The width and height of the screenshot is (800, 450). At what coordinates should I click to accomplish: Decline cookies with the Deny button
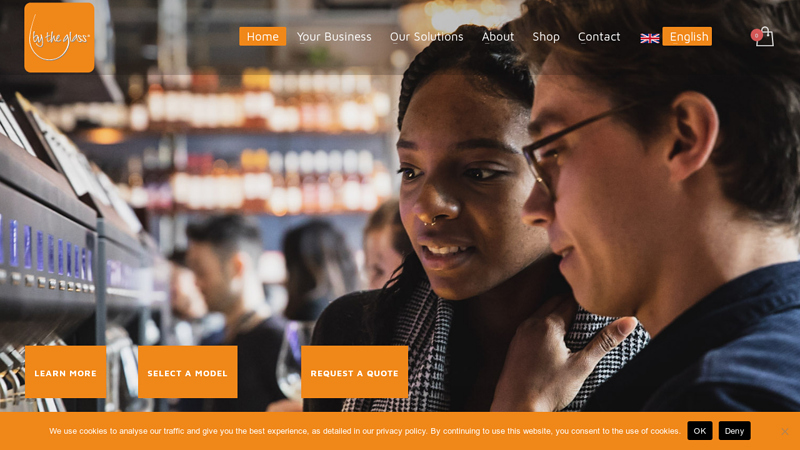click(x=734, y=431)
